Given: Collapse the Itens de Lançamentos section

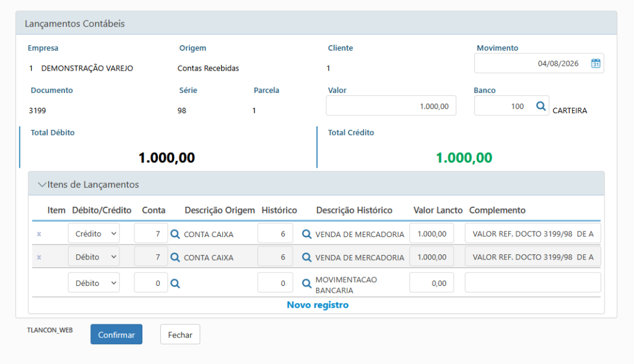Looking at the screenshot, I should [41, 184].
